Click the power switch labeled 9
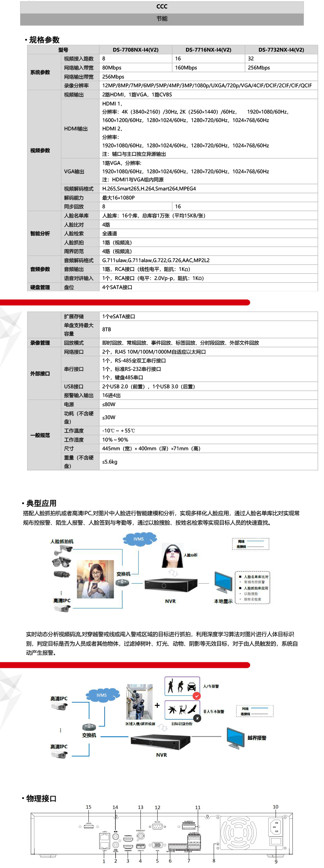This screenshot has width=324, height=868. [276, 841]
